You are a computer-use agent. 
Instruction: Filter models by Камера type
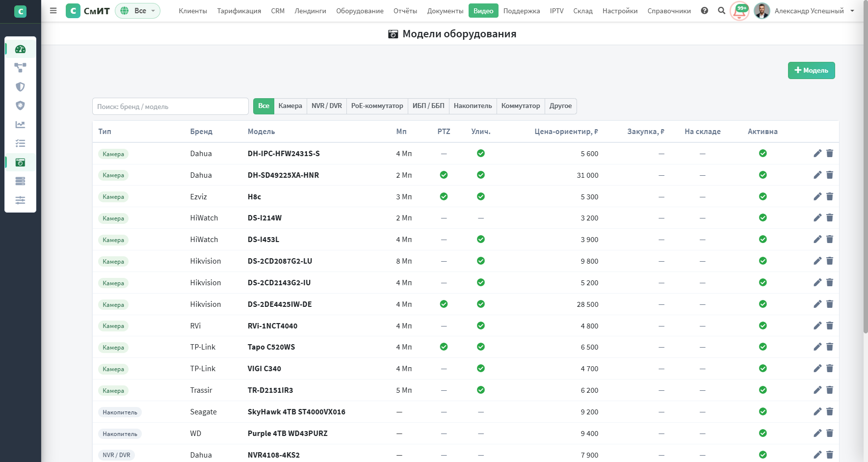[x=290, y=106]
